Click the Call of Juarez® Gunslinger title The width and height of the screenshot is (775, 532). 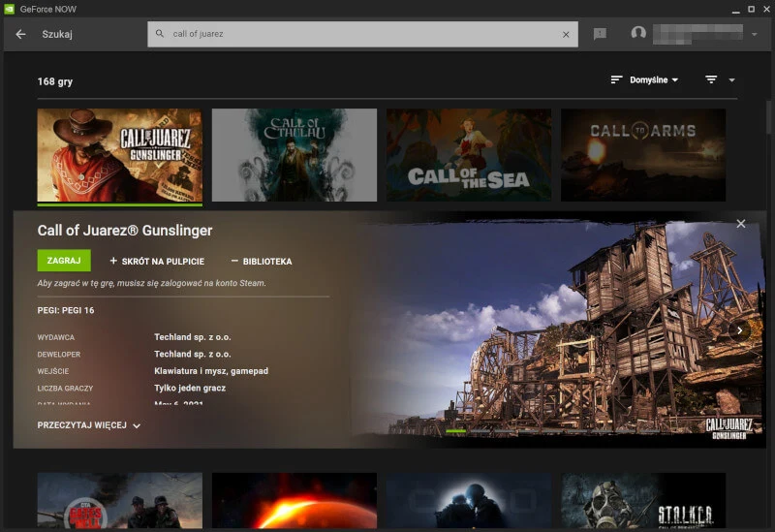coord(125,231)
